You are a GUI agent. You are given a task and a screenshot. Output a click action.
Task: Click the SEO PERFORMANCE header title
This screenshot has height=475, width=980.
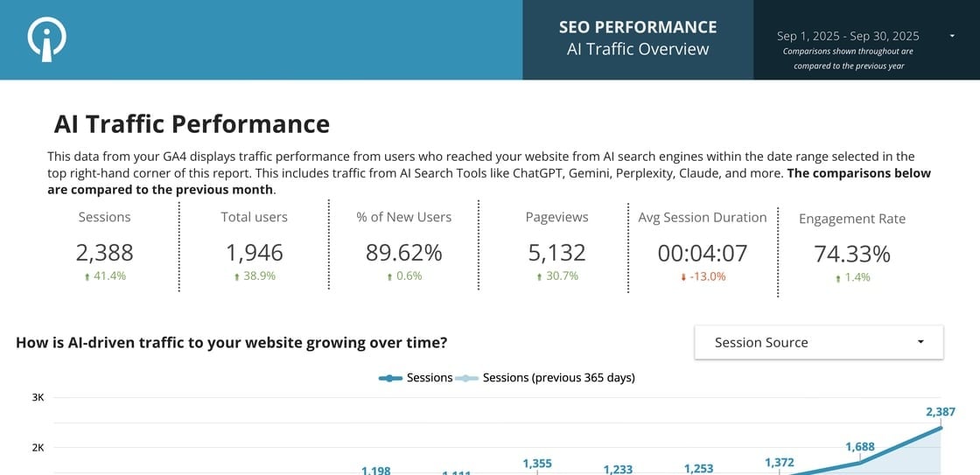coord(638,27)
